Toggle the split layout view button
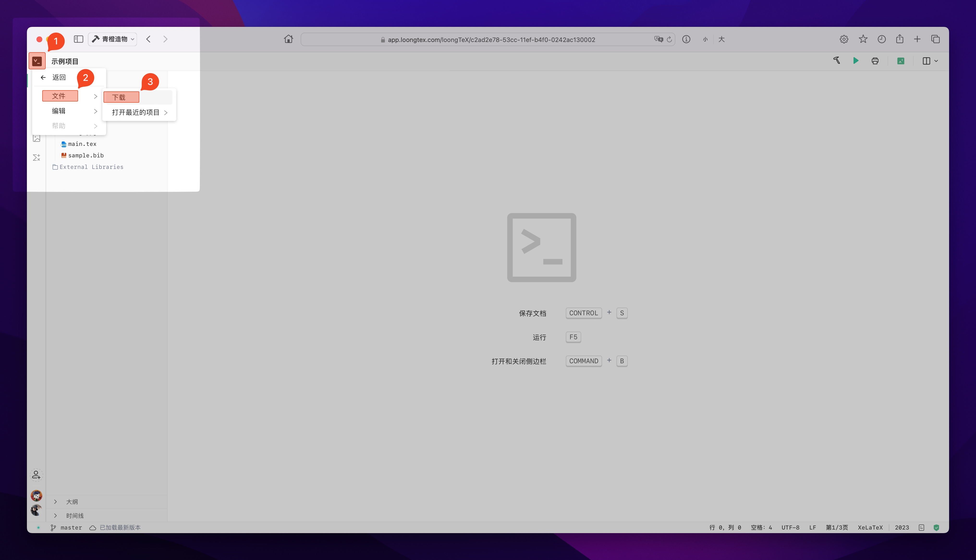The height and width of the screenshot is (560, 976). [926, 61]
